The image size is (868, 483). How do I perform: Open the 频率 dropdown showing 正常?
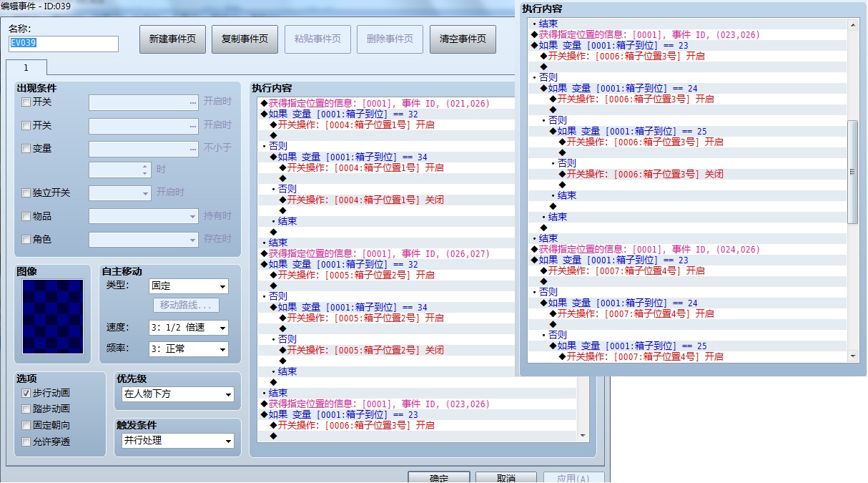point(188,349)
